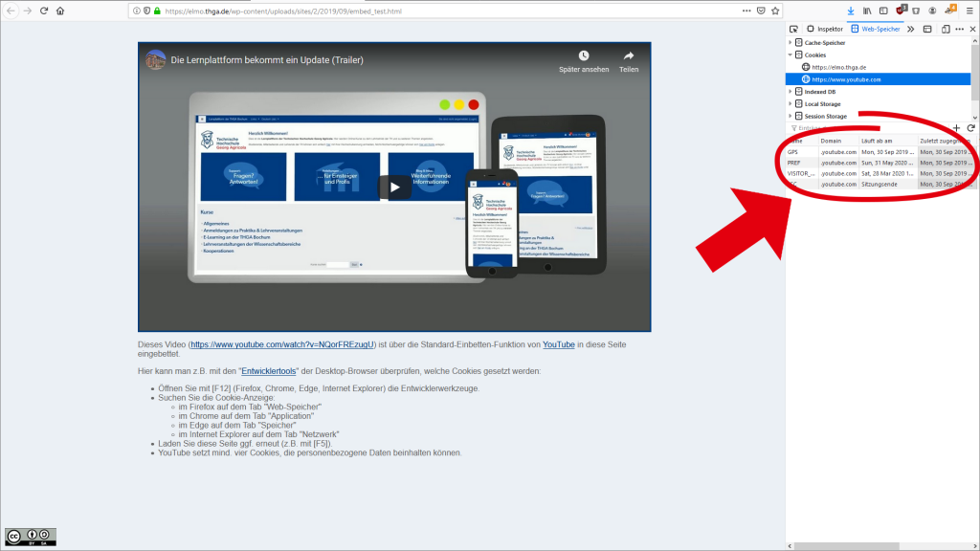Screen dimensions: 980x551
Task: Expand the Session Storage tree node
Action: point(790,116)
